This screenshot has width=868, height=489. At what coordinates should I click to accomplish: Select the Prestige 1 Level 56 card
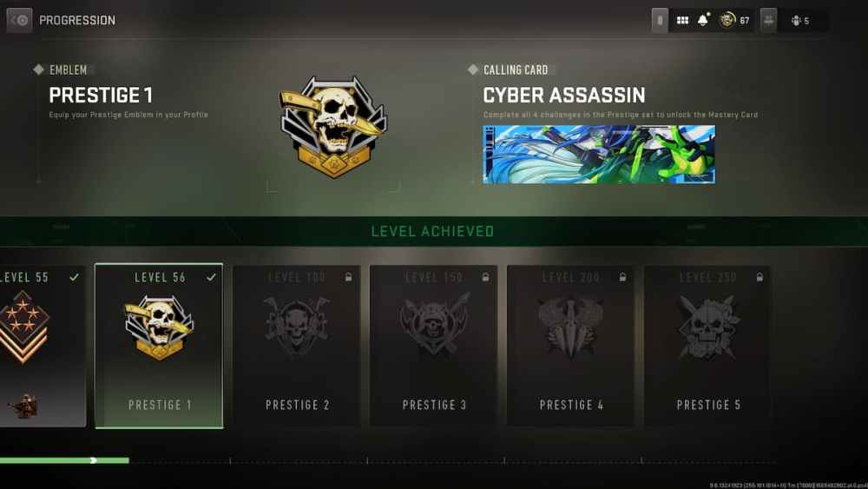159,346
